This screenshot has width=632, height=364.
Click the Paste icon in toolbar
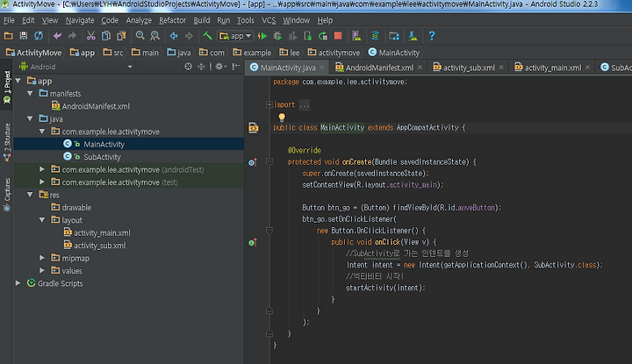[x=121, y=36]
